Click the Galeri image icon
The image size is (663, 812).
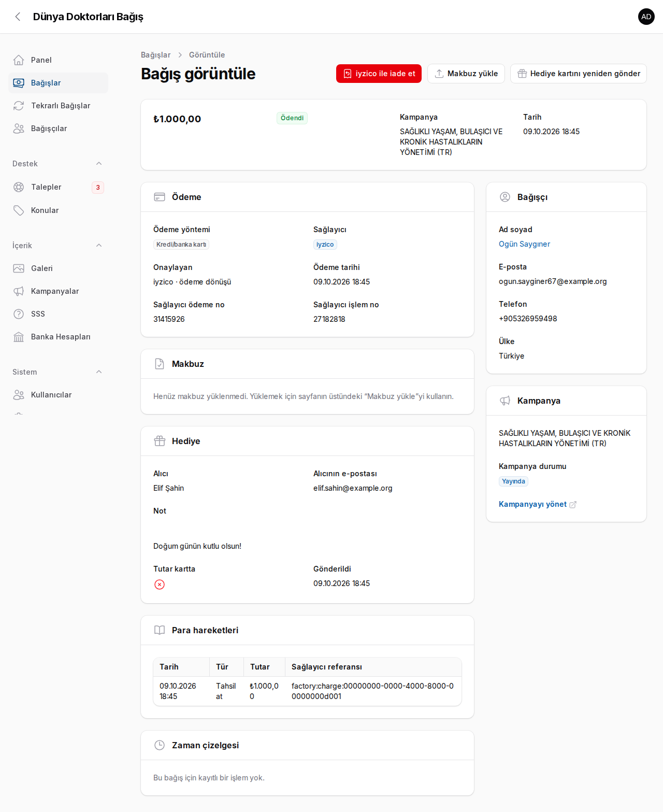(19, 268)
